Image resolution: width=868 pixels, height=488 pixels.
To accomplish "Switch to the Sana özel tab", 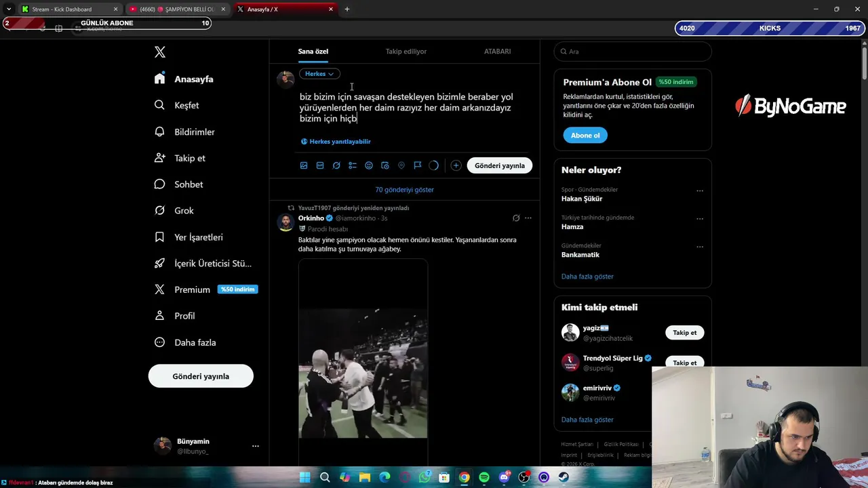I will pyautogui.click(x=313, y=52).
